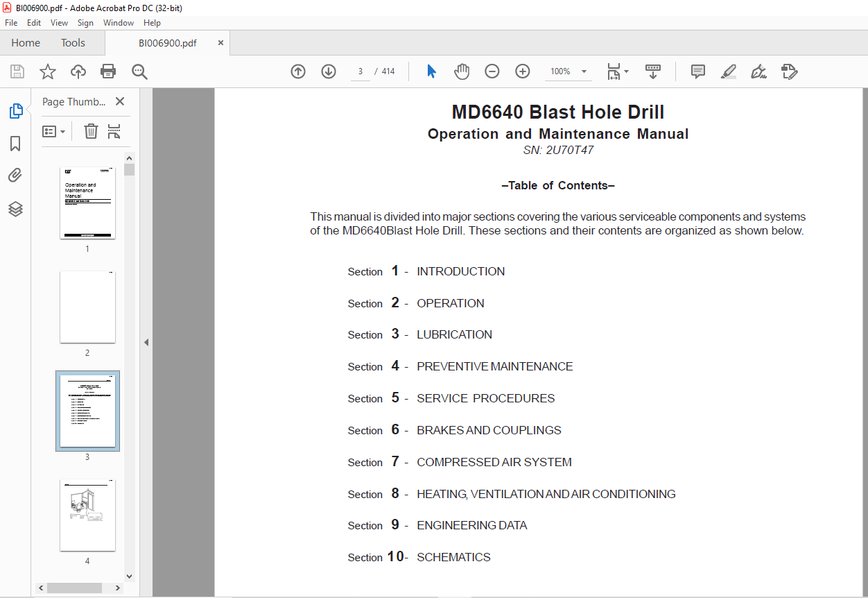
Task: Activate the hand pan tool
Action: pos(462,71)
